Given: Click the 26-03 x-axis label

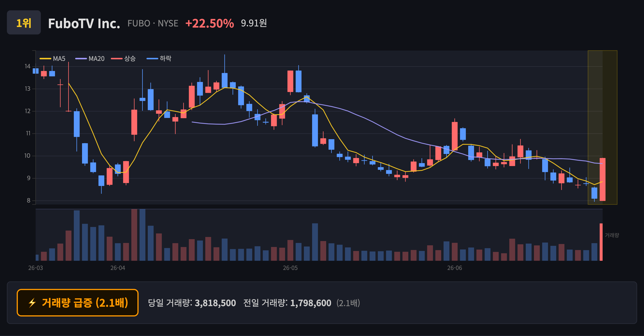Looking at the screenshot, I should (x=35, y=268).
